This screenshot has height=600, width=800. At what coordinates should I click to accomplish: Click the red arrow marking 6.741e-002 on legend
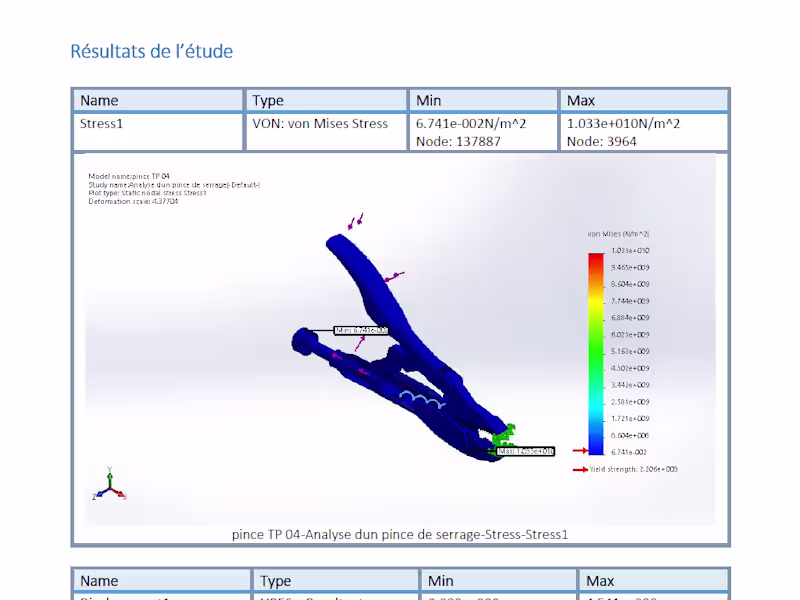pyautogui.click(x=578, y=450)
